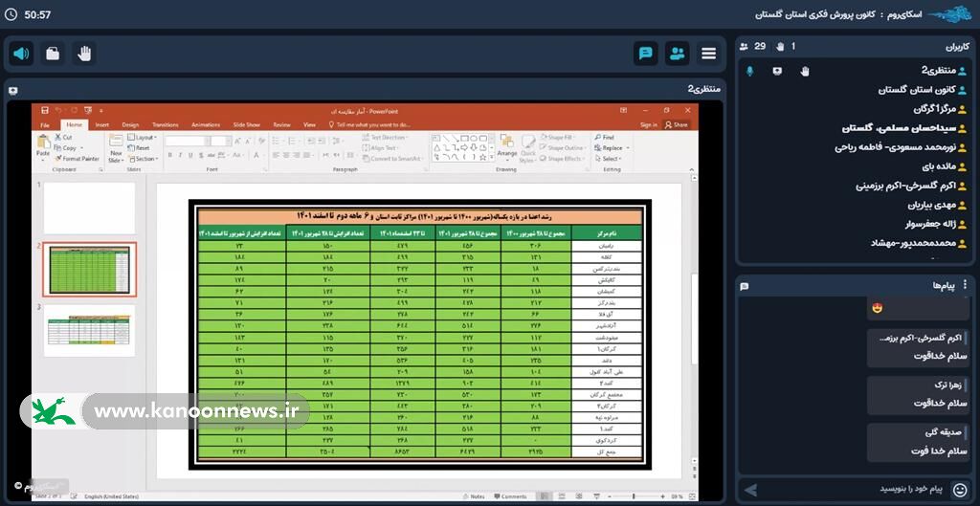Select the third slide thumbnail

(89, 330)
